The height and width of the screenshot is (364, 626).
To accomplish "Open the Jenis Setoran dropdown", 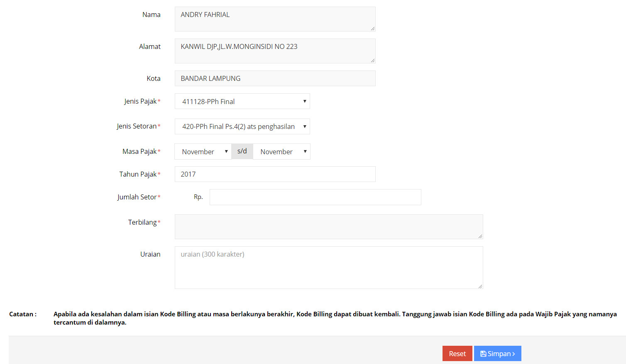I will [242, 126].
